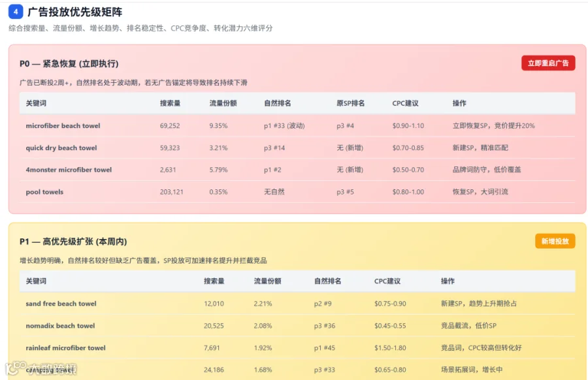Click the SP rank cell p3 #5
The width and height of the screenshot is (588, 380).
pyautogui.click(x=345, y=192)
